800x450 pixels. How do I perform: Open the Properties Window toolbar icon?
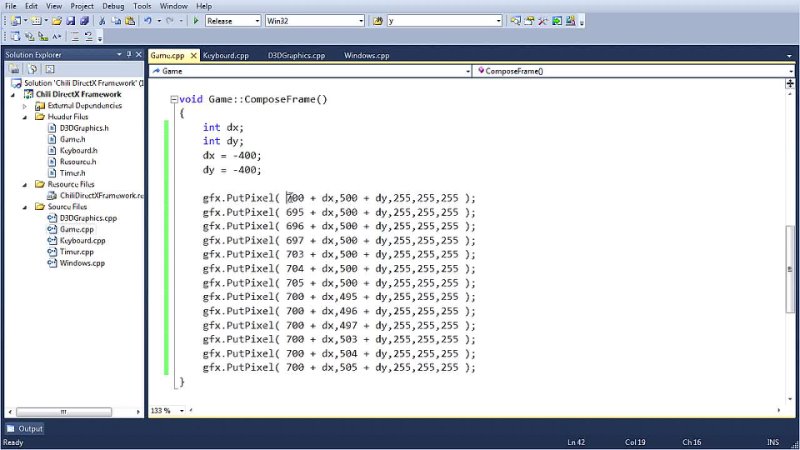[529, 21]
